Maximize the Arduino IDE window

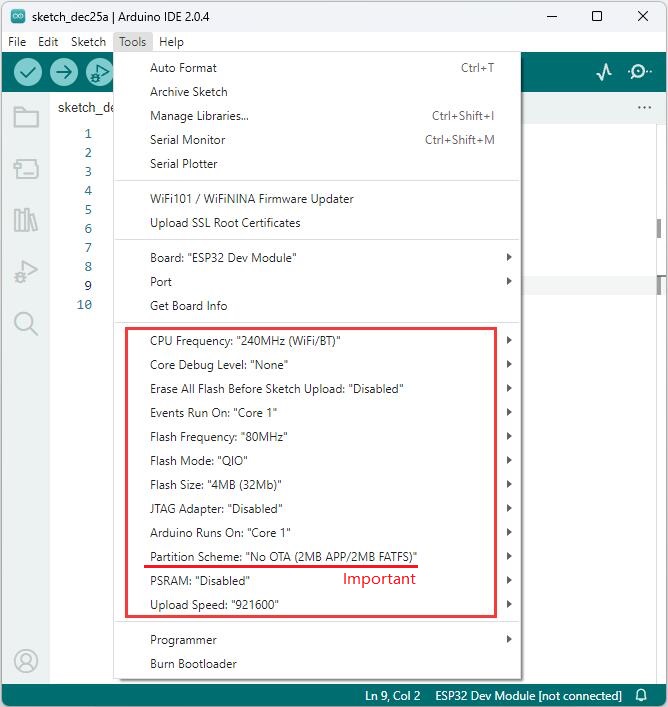pos(597,17)
